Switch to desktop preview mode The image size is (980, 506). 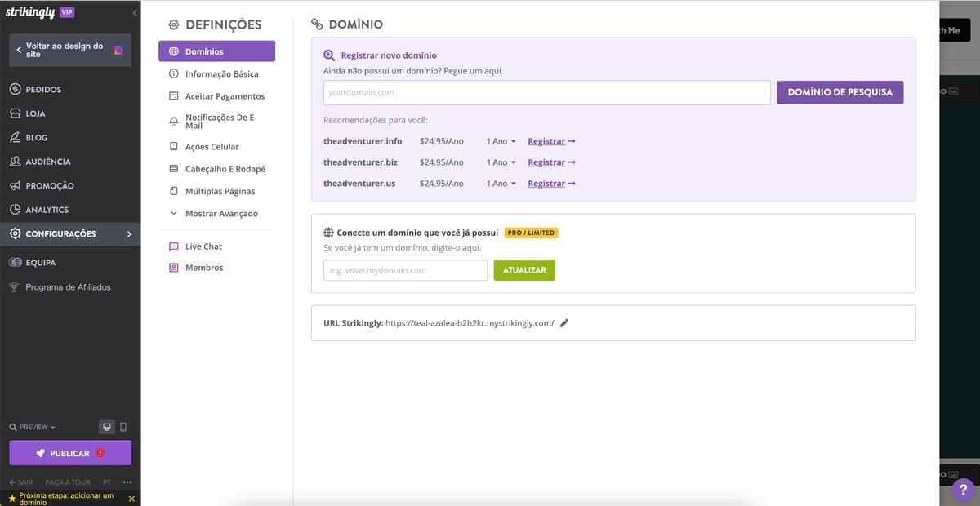[106, 427]
